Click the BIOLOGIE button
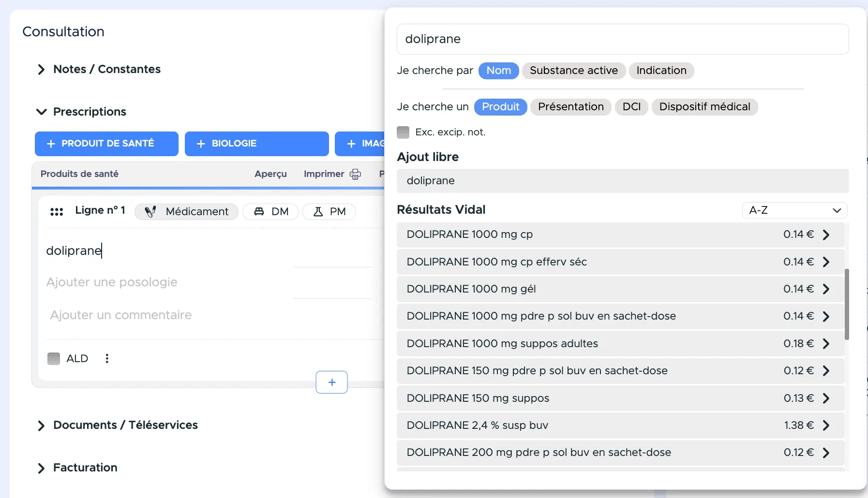Viewport: 868px width, 498px height. pos(257,144)
